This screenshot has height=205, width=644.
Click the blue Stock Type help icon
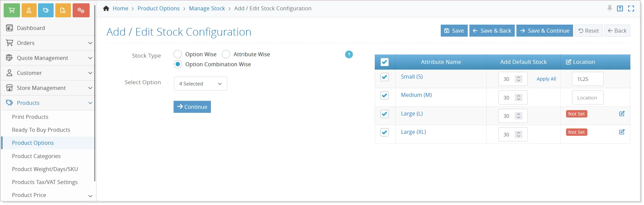click(x=349, y=55)
